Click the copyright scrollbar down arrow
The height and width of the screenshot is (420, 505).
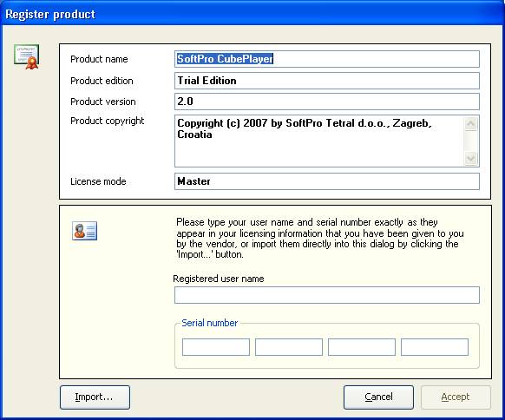(471, 158)
